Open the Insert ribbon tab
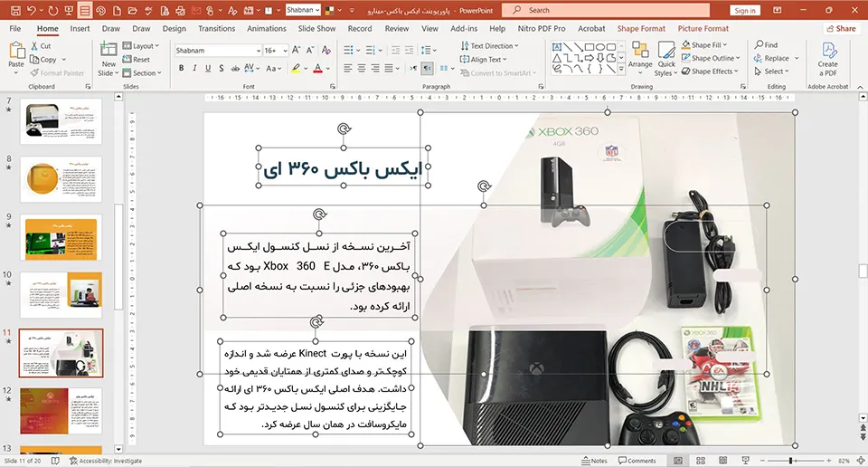868x467 pixels. pyautogui.click(x=80, y=28)
